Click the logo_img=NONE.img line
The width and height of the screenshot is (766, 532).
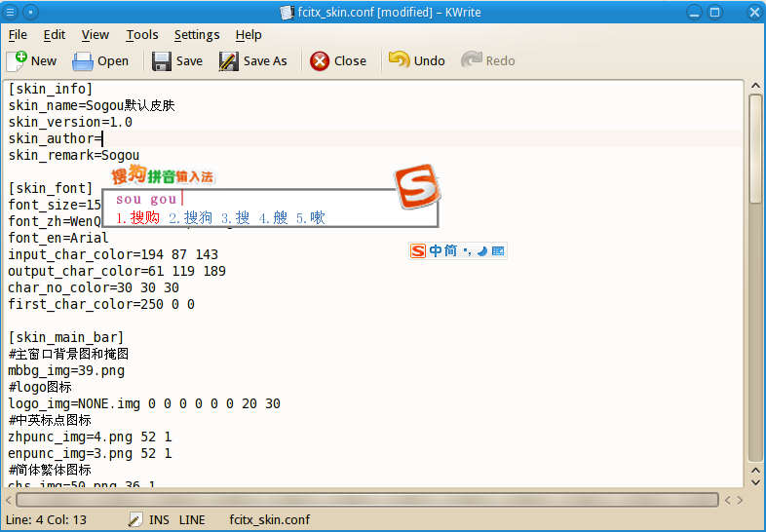coord(144,404)
